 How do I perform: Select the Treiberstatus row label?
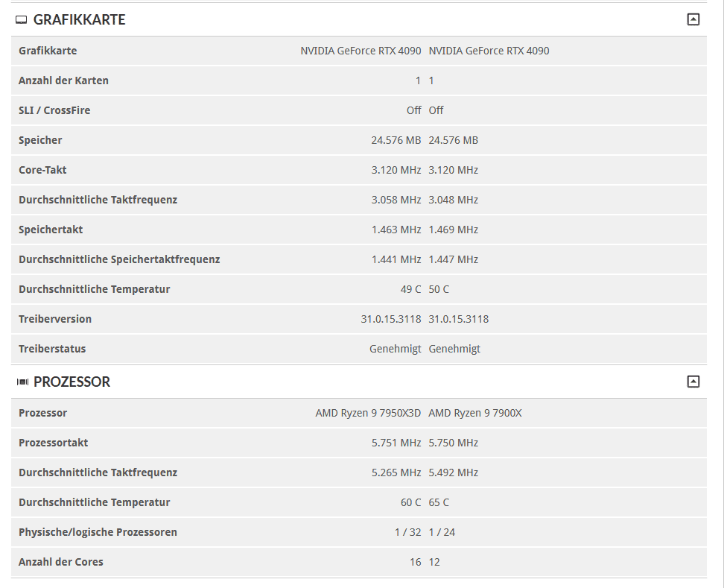point(52,349)
